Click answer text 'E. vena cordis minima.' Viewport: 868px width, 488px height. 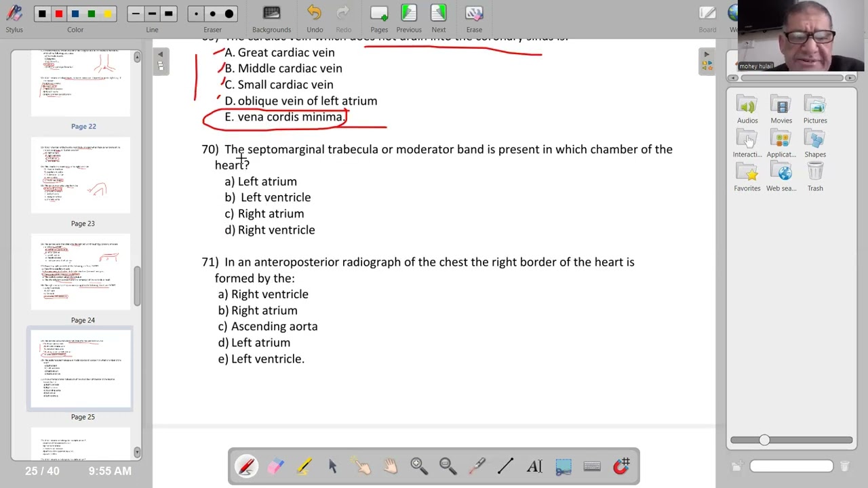coord(285,117)
